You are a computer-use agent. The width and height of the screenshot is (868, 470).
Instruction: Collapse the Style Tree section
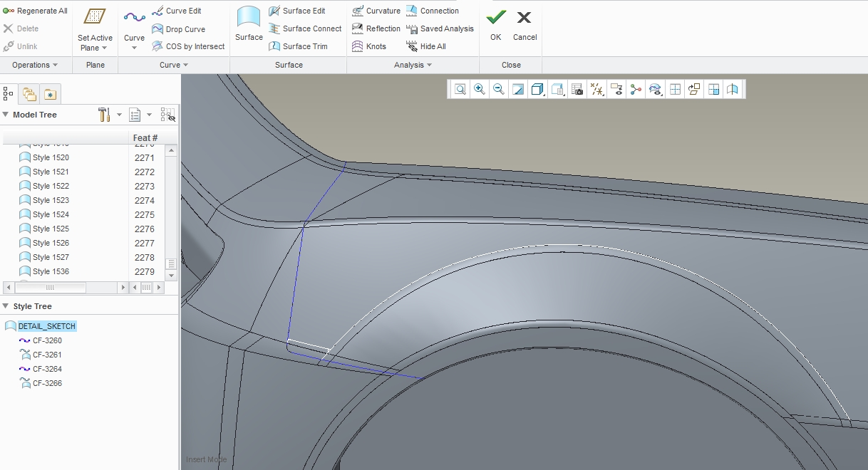click(x=6, y=306)
